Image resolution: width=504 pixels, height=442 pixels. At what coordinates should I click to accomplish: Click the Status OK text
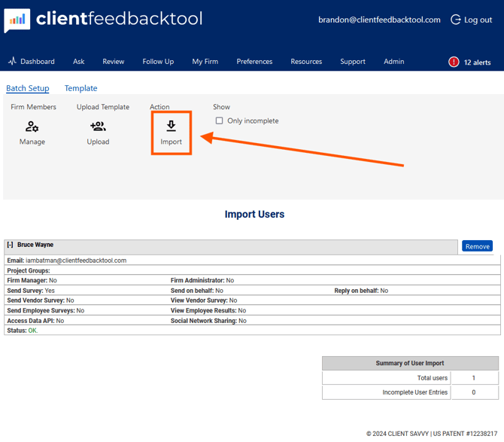[22, 331]
